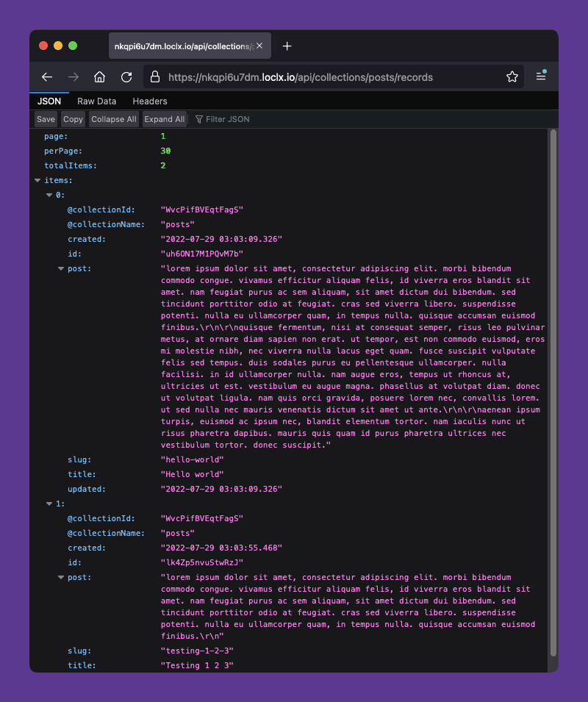Collapse record 0 in the items list
588x702 pixels.
[49, 195]
